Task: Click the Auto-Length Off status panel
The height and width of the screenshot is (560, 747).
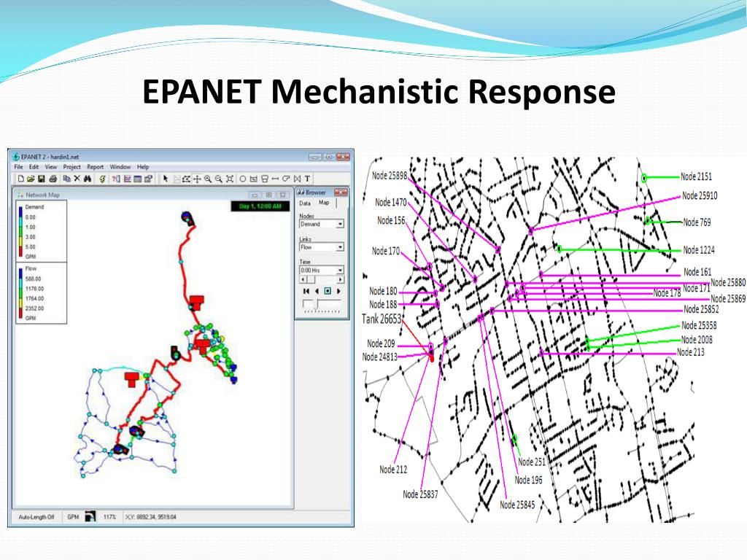Action: [x=36, y=517]
